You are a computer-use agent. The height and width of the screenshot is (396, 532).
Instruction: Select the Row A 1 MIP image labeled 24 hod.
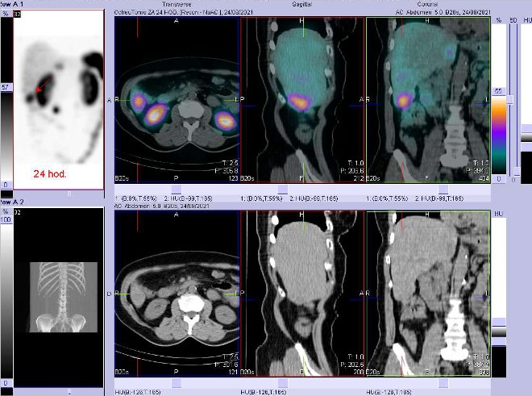pos(58,99)
